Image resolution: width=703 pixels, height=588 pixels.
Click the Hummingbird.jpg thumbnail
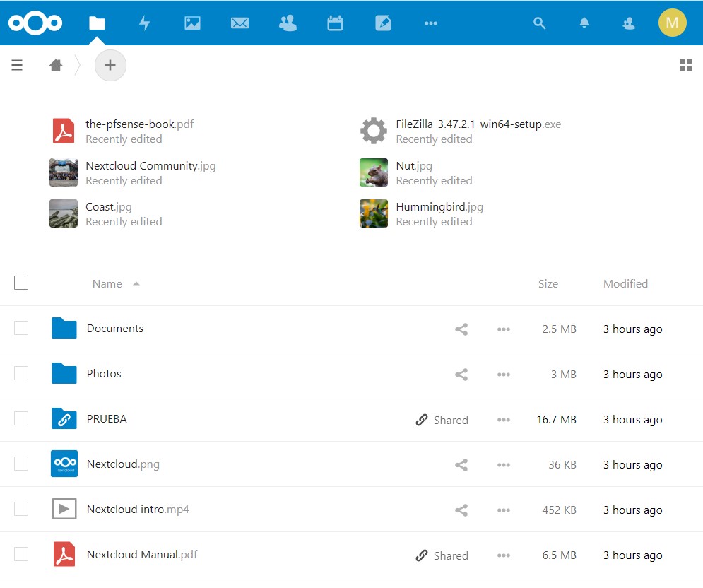[x=374, y=213]
